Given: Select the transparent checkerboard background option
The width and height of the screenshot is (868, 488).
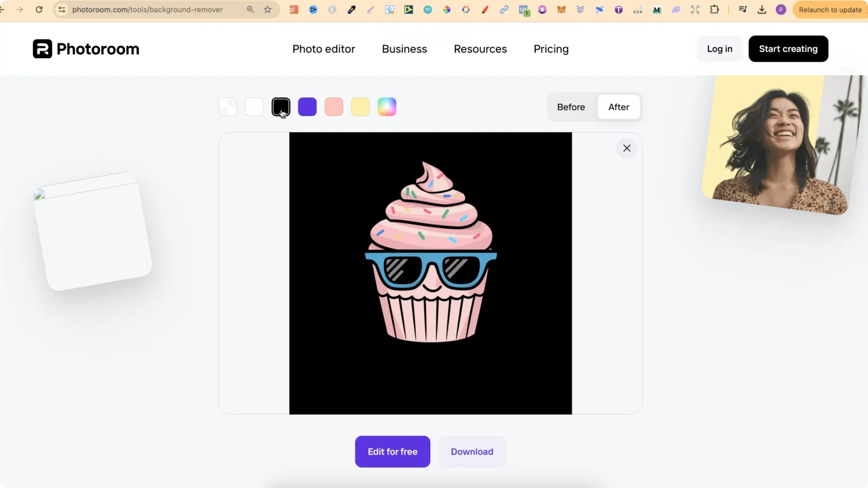Looking at the screenshot, I should [x=227, y=107].
